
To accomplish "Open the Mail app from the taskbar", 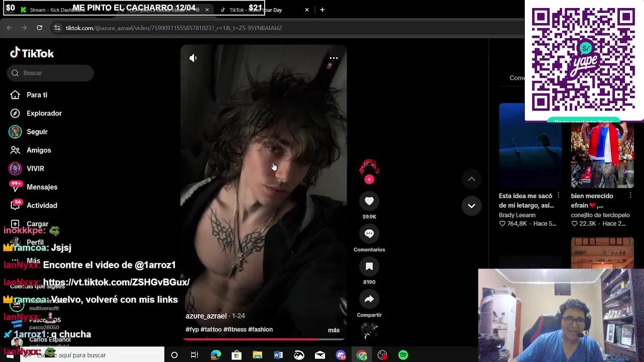I will 320,355.
